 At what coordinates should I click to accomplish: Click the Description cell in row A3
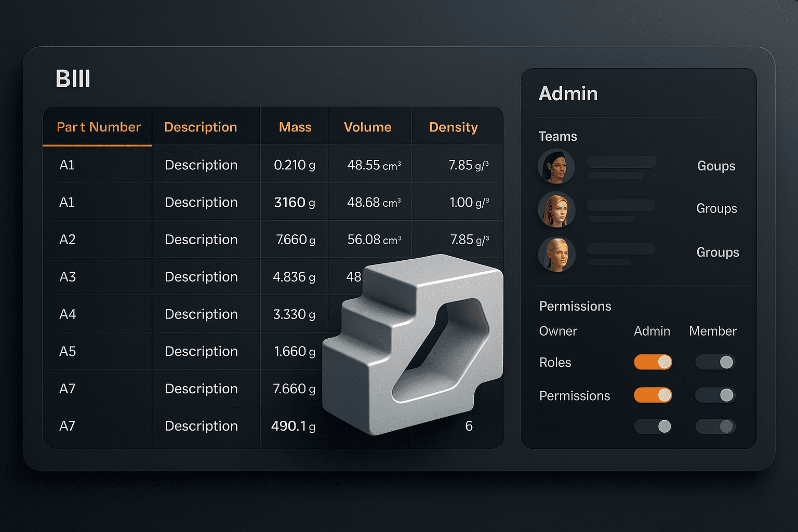[201, 277]
